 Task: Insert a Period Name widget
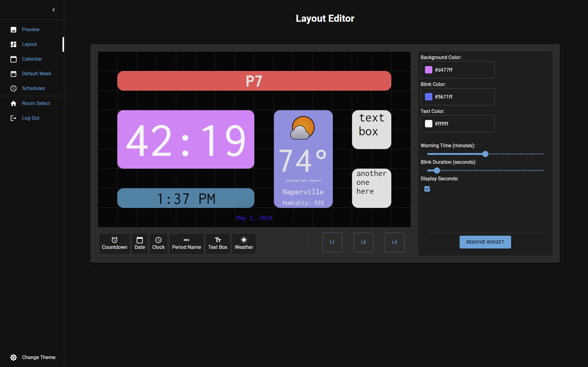coord(186,243)
